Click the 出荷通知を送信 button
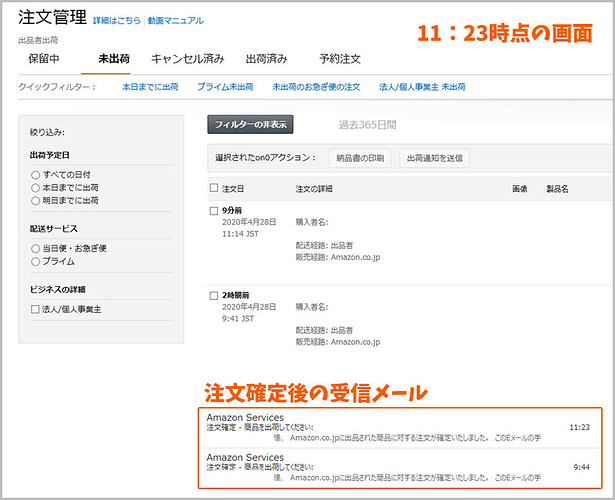Screen dimensions: 615x500 pyautogui.click(x=435, y=158)
